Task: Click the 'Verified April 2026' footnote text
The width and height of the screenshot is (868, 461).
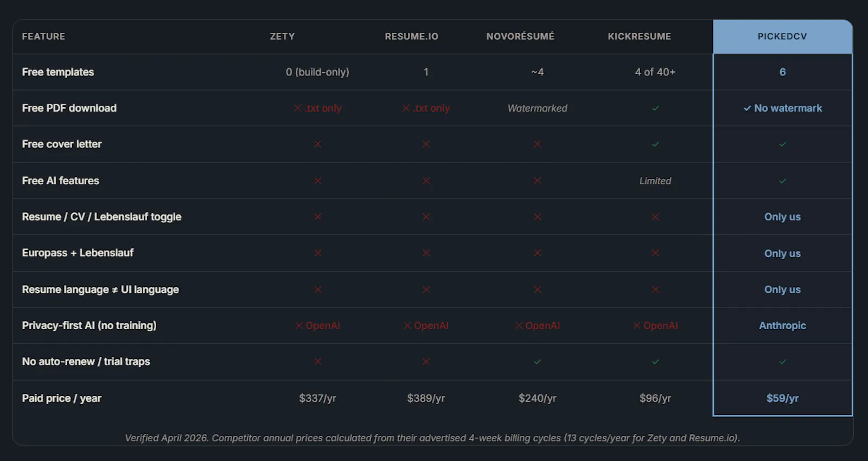Action: pyautogui.click(x=432, y=438)
